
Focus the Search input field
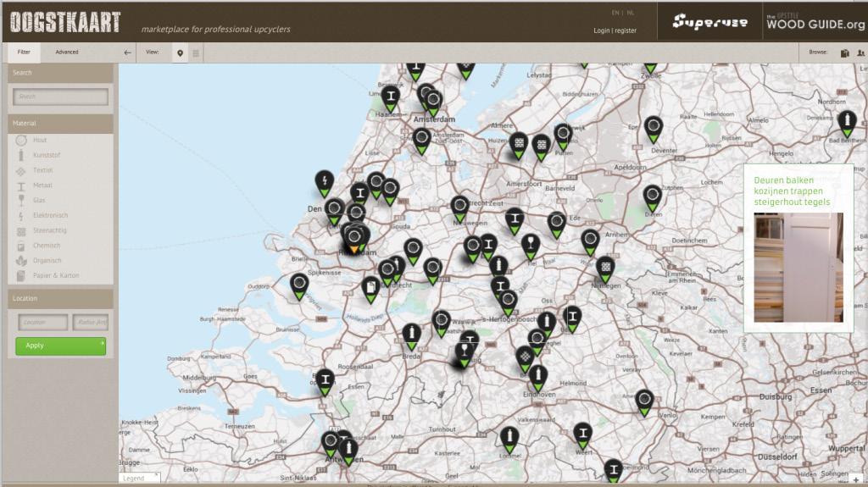(60, 97)
